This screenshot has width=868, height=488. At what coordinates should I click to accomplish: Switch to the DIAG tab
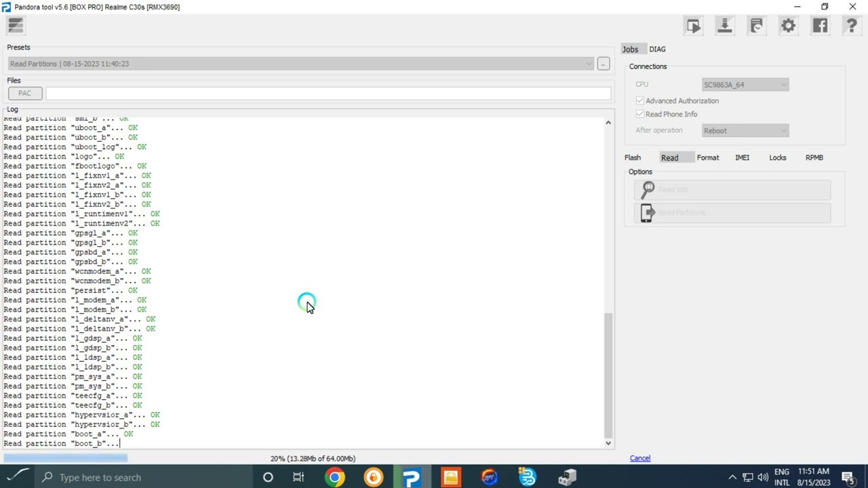point(657,49)
